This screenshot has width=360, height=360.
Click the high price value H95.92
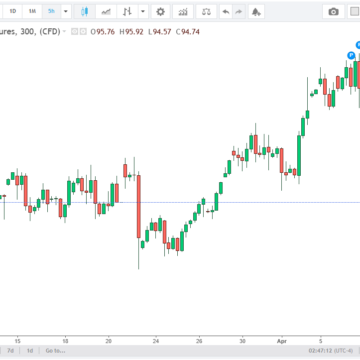point(131,32)
